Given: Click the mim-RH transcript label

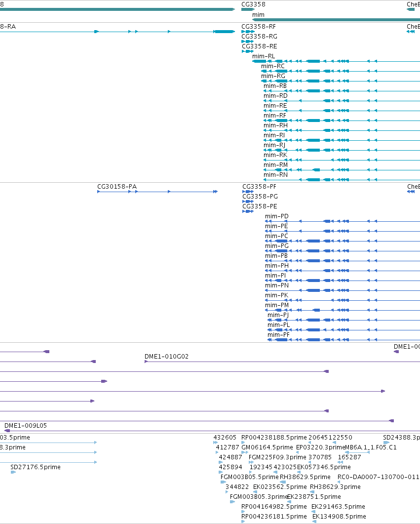Looking at the screenshot, I should point(275,125).
